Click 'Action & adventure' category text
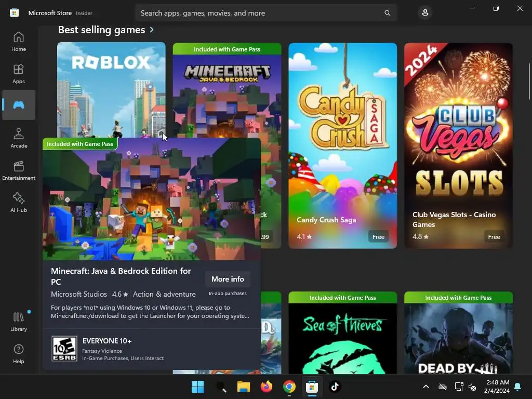532x399 pixels. pos(164,294)
